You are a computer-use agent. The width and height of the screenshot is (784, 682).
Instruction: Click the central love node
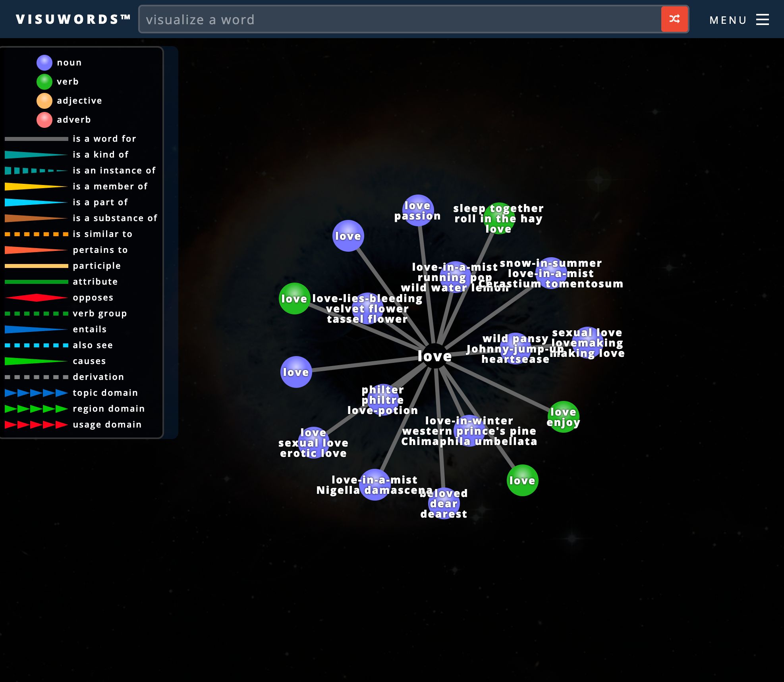click(x=435, y=356)
